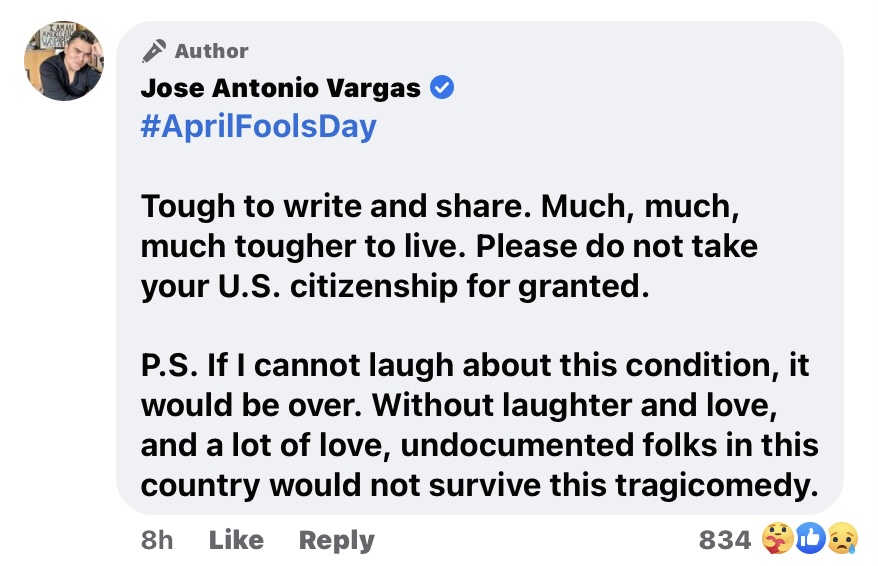
Task: Click the 8h timestamp
Action: click(x=157, y=541)
